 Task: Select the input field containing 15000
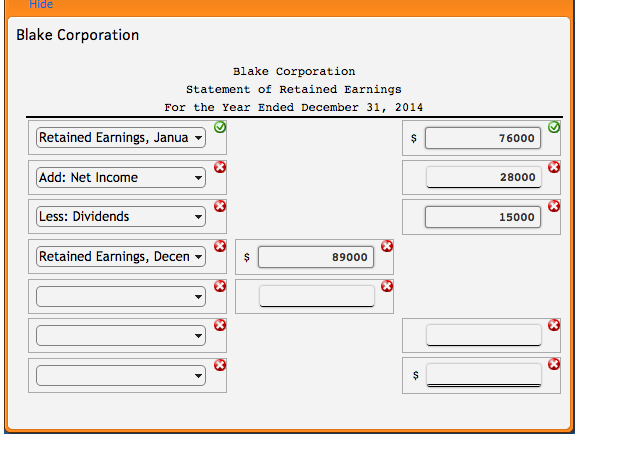[x=483, y=217]
